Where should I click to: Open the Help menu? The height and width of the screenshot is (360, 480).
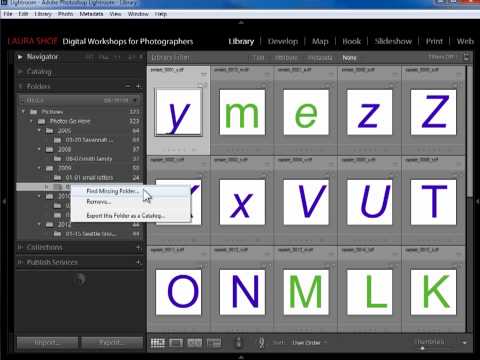(161, 14)
